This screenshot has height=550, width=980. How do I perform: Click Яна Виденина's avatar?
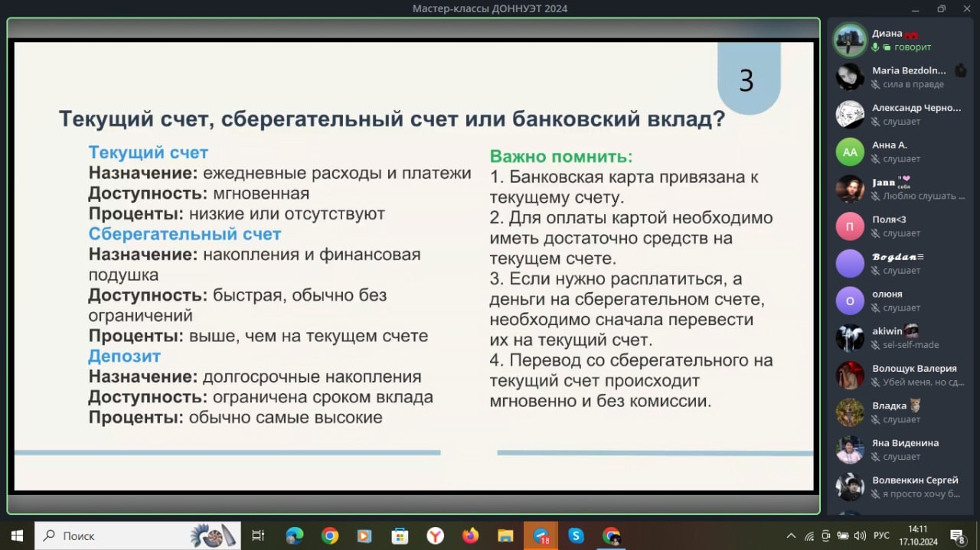coord(850,450)
